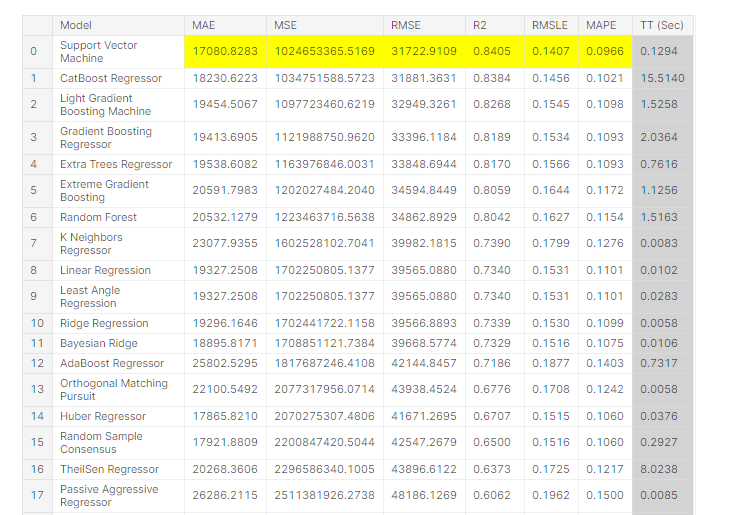Click the Passive Aggressive Regressor model name
The height and width of the screenshot is (515, 733).
(108, 495)
